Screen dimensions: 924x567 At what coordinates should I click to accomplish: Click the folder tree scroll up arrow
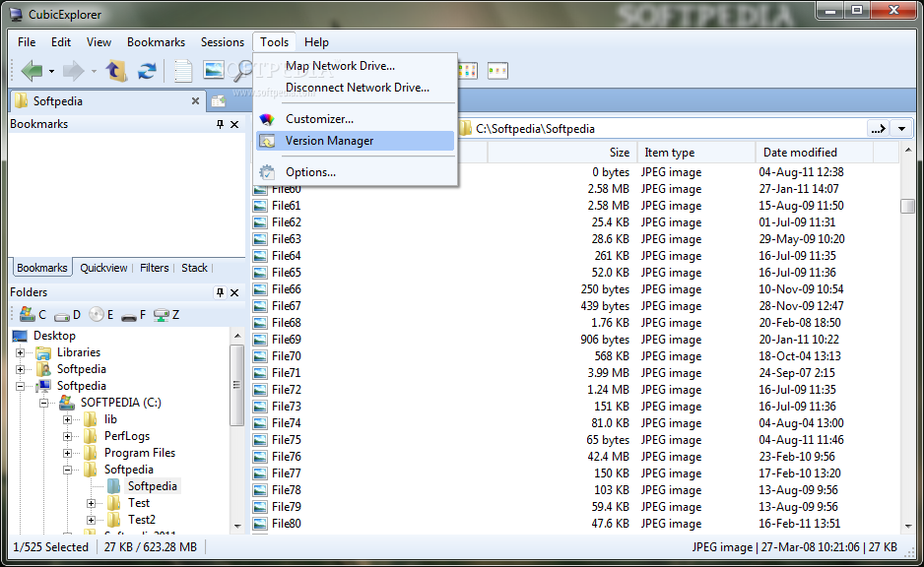pos(237,337)
